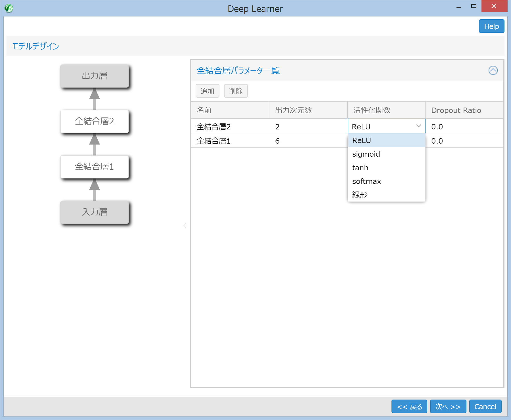Select the 全結合層1 node in diagram

pos(95,167)
